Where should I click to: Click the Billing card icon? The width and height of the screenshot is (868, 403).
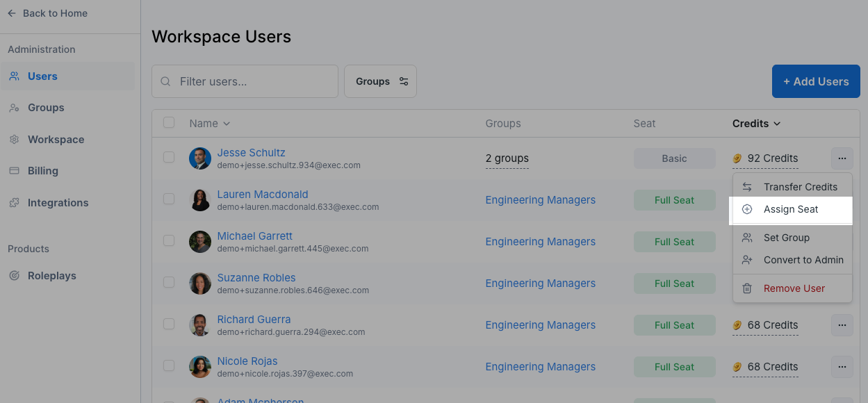(x=14, y=171)
